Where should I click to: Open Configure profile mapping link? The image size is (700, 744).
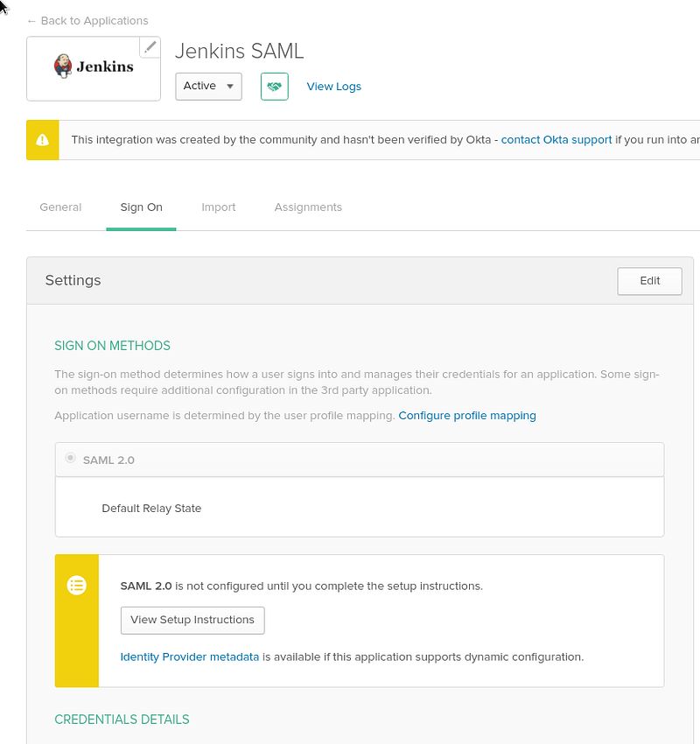coord(467,416)
